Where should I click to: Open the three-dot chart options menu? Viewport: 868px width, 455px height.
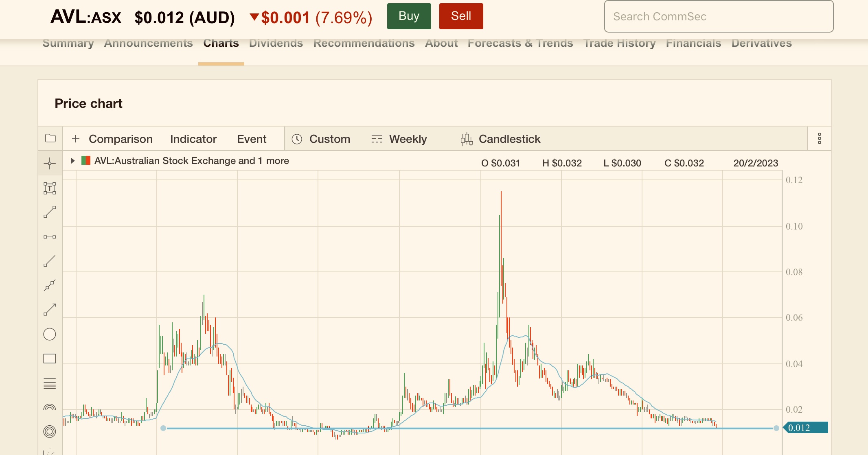tap(820, 138)
